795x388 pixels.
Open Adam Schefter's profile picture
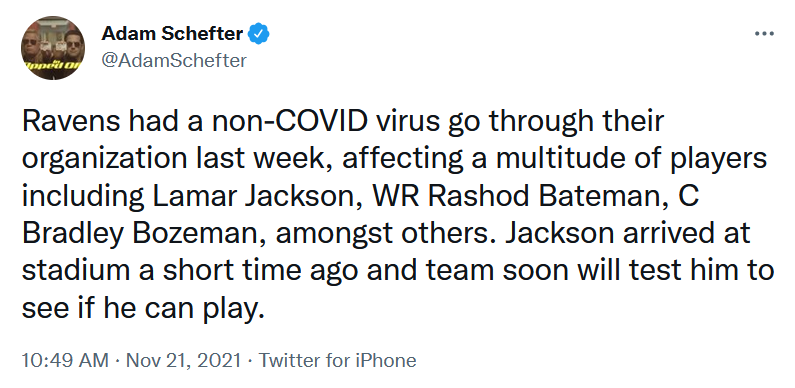tap(53, 48)
